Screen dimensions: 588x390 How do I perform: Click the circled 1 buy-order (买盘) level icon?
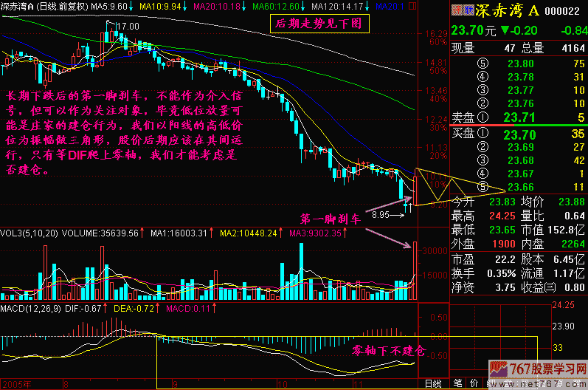[482, 134]
